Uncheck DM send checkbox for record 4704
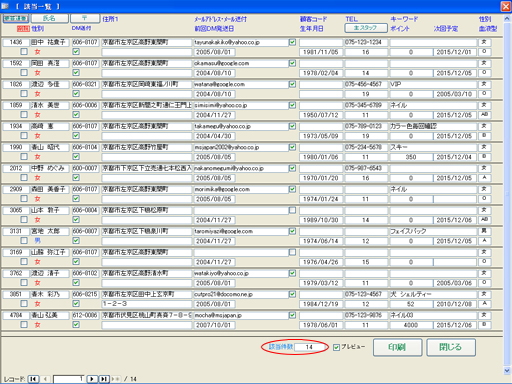The width and height of the screenshot is (512, 384). coord(76,324)
